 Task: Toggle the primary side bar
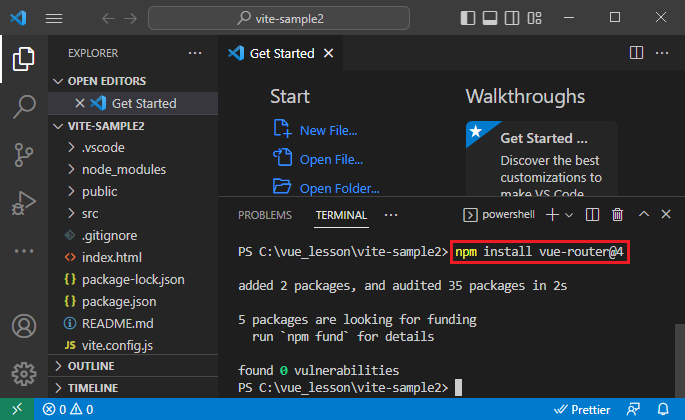467,18
